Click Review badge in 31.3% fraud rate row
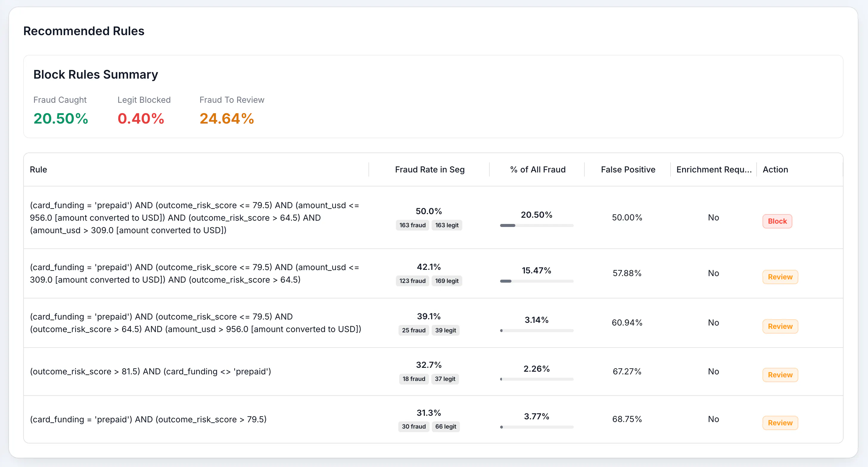This screenshot has height=467, width=868. tap(780, 423)
